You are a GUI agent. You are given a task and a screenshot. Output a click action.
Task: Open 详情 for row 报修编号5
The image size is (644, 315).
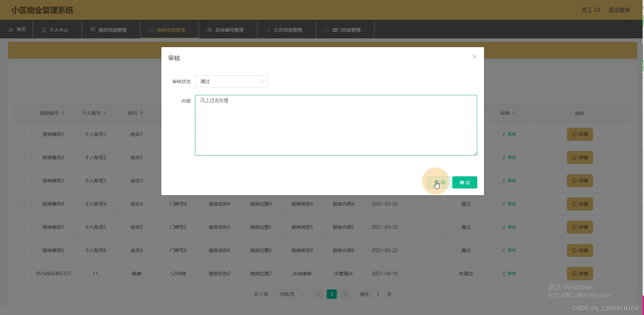[580, 227]
